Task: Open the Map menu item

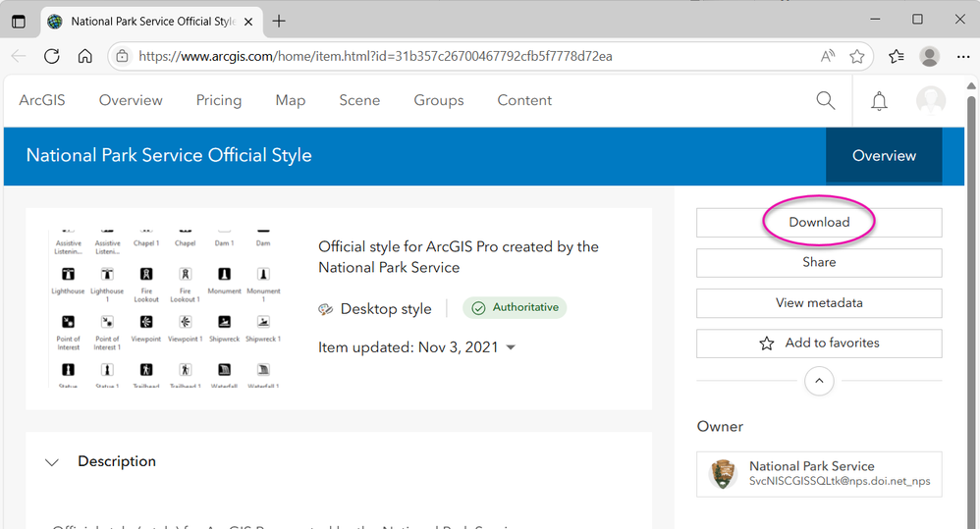Action: 290,100
